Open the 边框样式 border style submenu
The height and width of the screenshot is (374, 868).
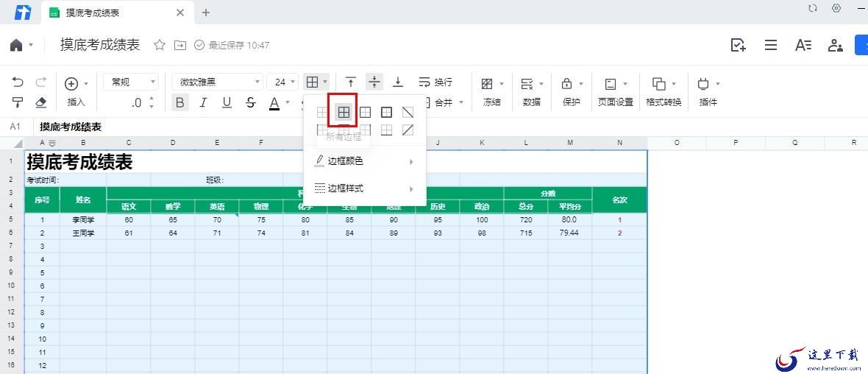pyautogui.click(x=365, y=188)
